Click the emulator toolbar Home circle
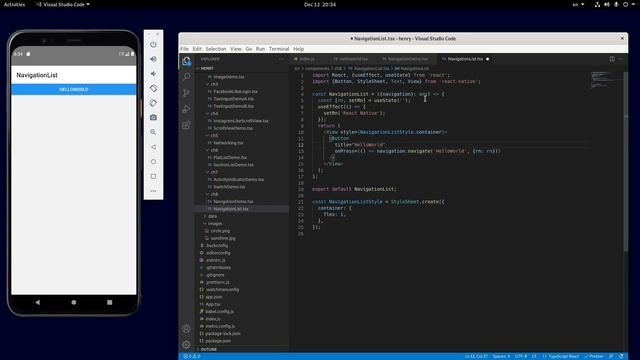The image size is (640, 360). click(153, 162)
